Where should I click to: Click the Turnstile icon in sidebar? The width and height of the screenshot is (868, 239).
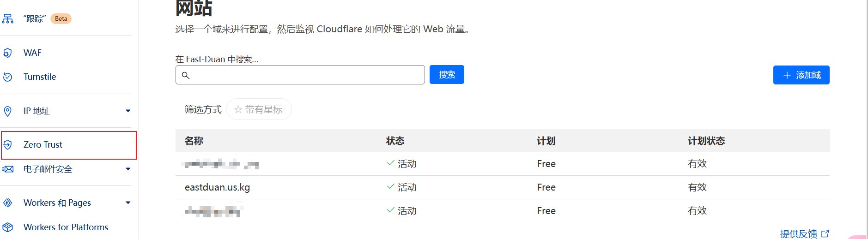tap(8, 77)
